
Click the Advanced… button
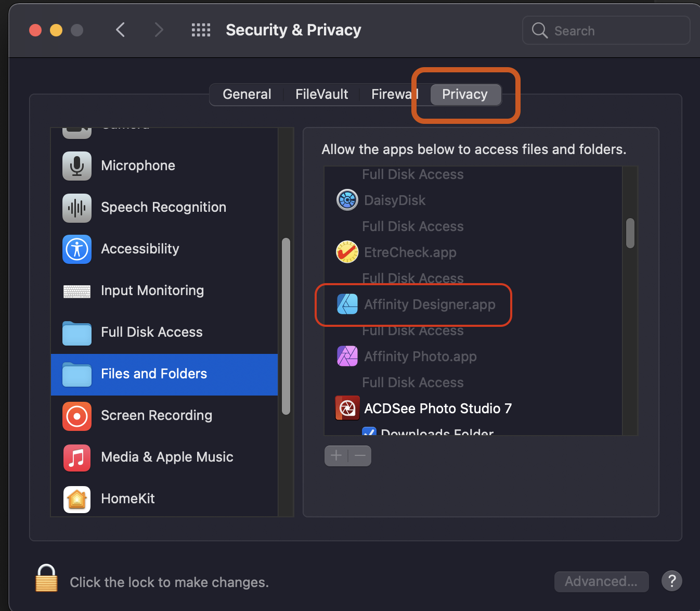pos(602,581)
